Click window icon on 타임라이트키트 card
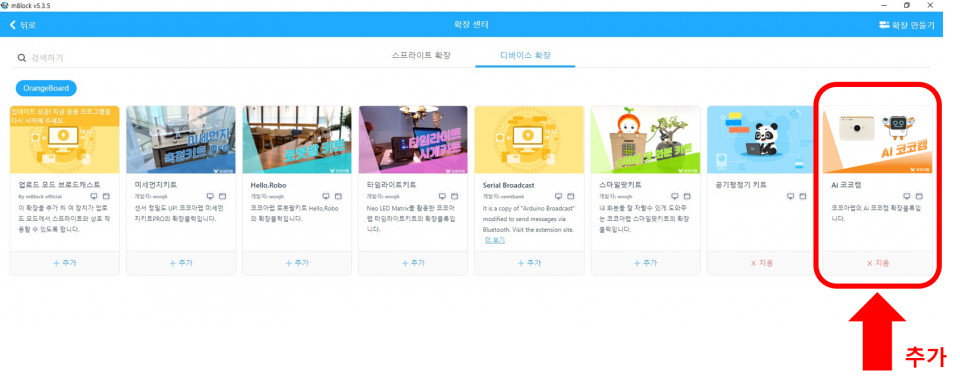The height and width of the screenshot is (383, 960). pyautogui.click(x=454, y=196)
